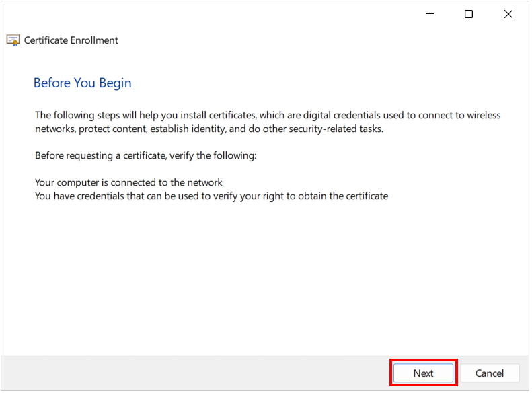Click the "You have credentials" requirement line
This screenshot has height=395, width=532.
213,196
